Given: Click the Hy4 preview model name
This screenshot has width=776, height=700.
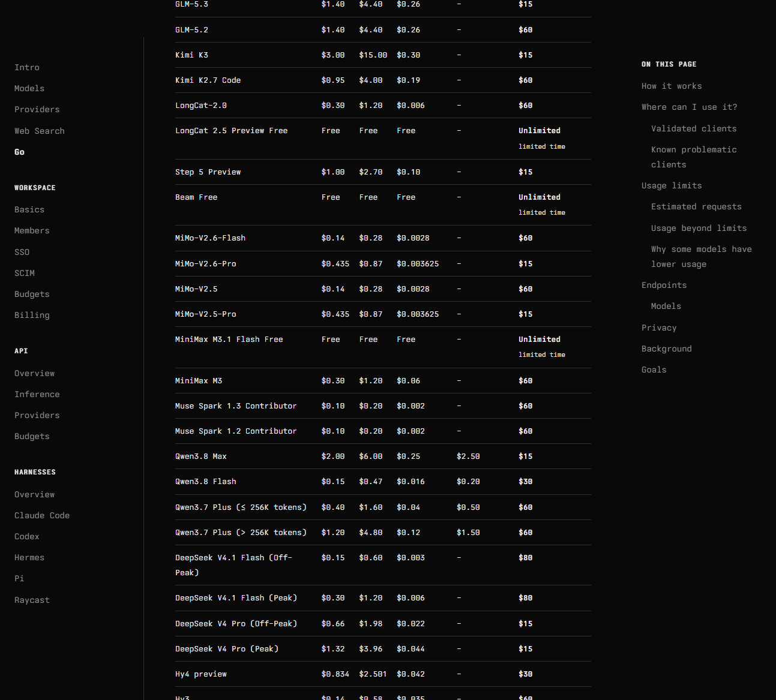Looking at the screenshot, I should (201, 674).
